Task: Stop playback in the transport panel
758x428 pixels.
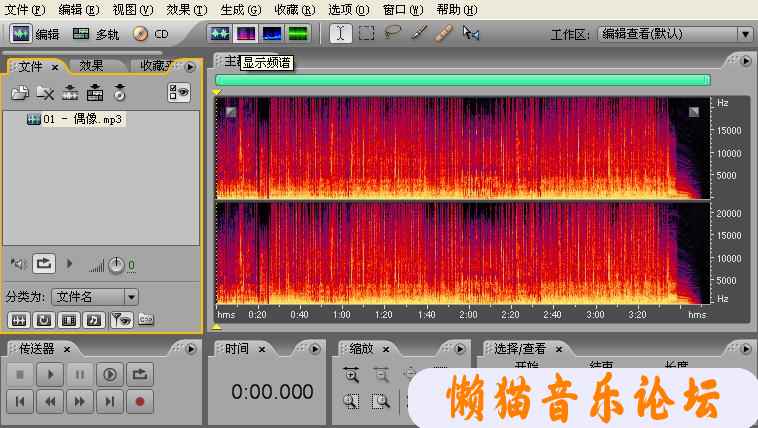Action: pos(20,374)
